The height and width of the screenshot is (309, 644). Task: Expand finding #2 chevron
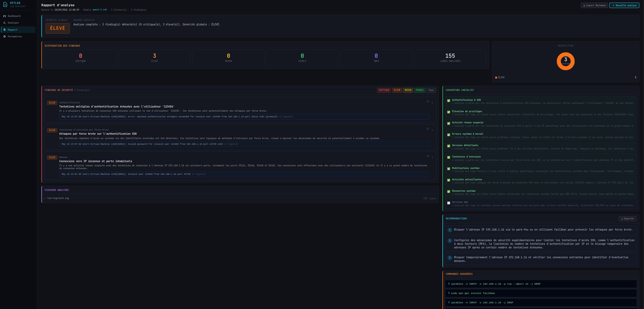coord(432,130)
